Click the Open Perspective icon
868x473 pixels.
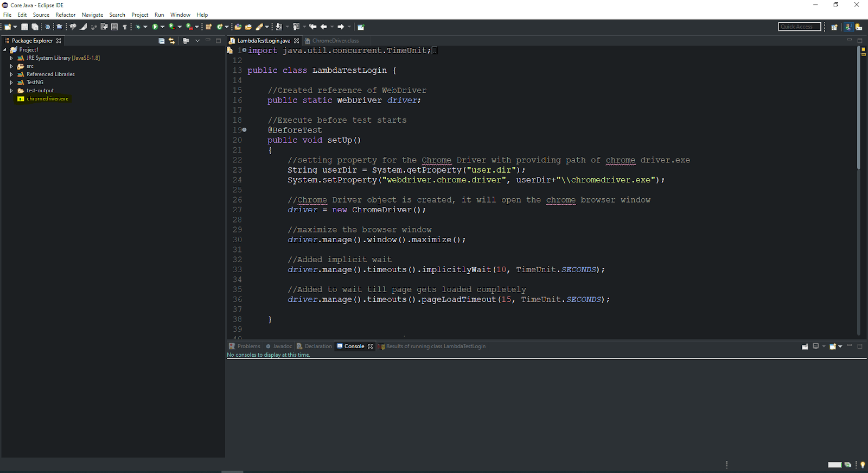(834, 27)
